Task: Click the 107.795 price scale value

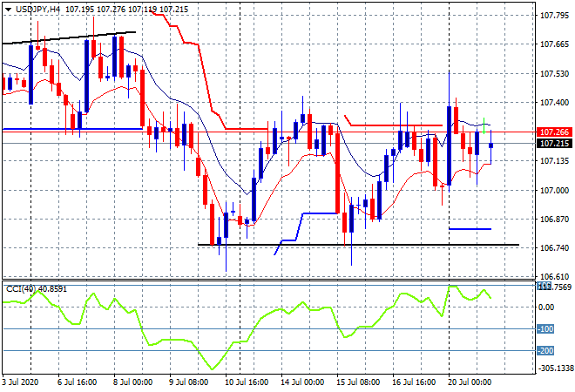Action: coord(554,16)
